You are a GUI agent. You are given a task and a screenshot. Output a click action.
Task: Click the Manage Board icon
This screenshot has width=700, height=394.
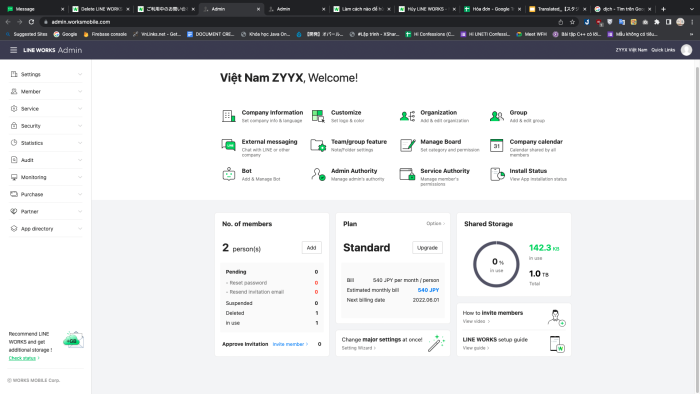(x=407, y=145)
